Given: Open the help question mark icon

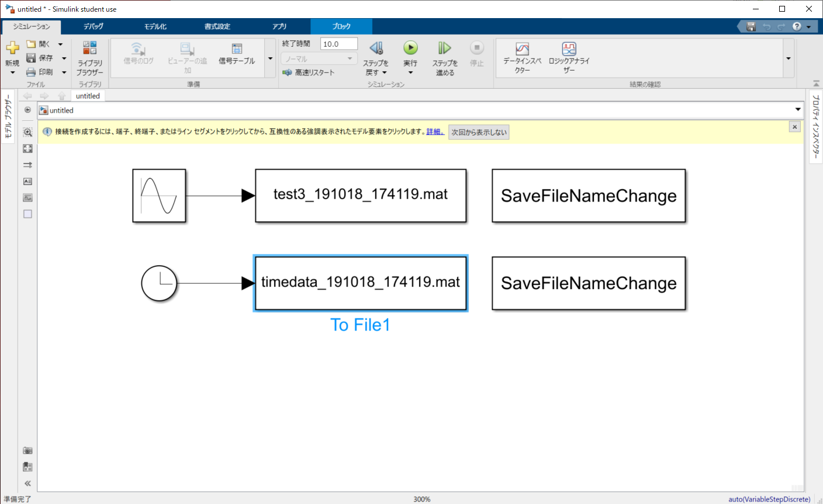Looking at the screenshot, I should point(797,26).
